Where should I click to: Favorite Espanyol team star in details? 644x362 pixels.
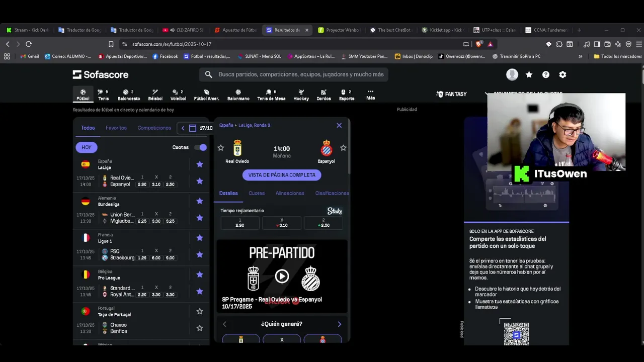pos(343,148)
